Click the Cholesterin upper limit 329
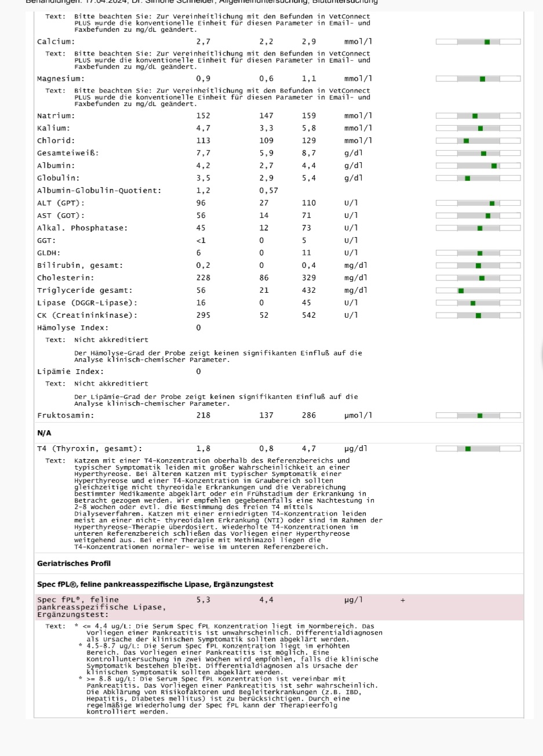The image size is (543, 756). click(309, 278)
